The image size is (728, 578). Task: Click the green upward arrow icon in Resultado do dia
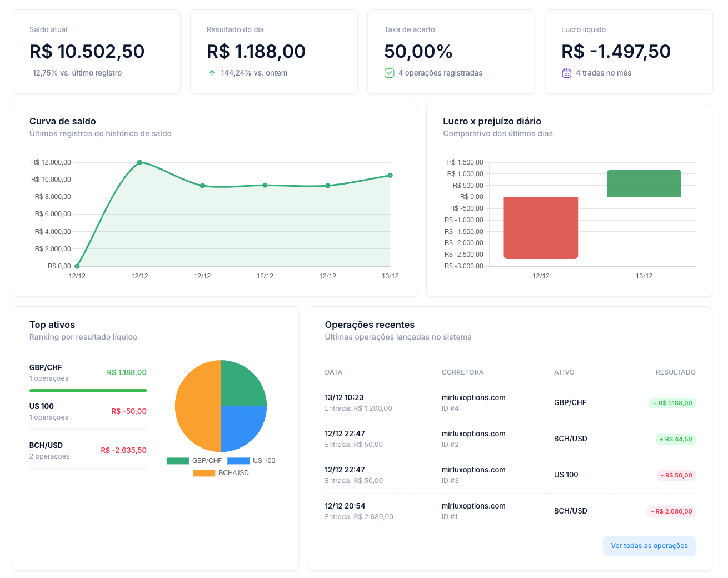212,73
